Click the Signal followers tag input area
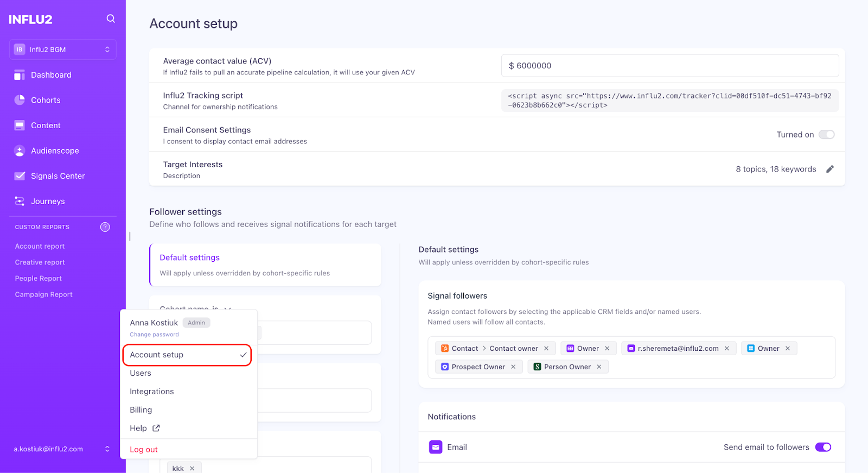The image size is (868, 473). coord(631,357)
